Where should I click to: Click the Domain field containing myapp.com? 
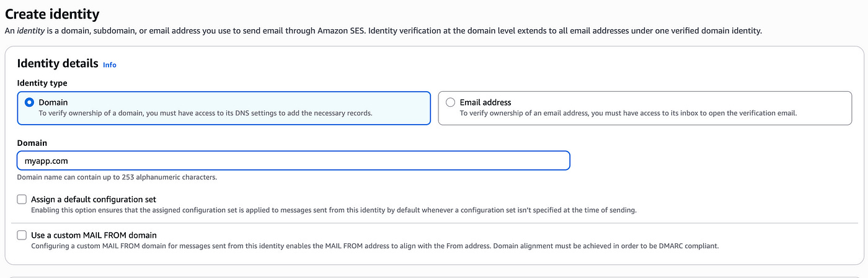point(293,161)
